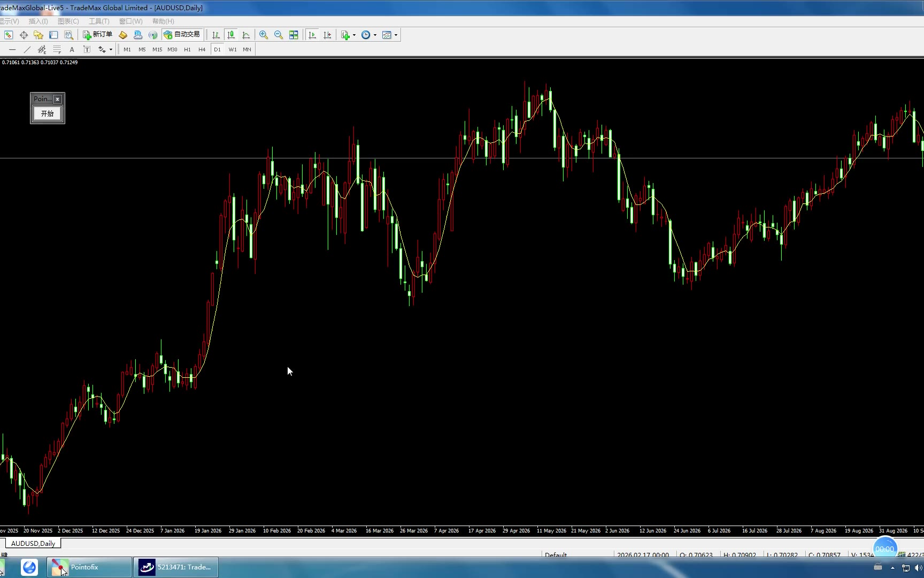Toggle AutoTrading (自动交易) button

[182, 35]
